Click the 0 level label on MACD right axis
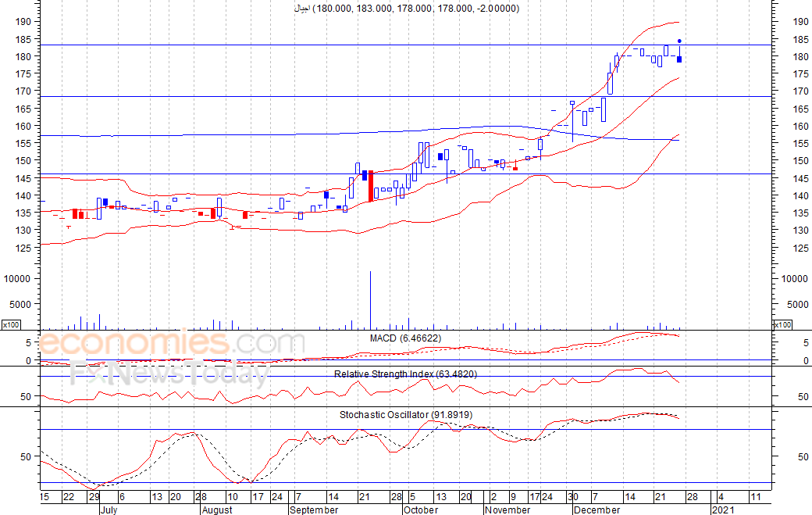This screenshot has width=812, height=515. pyautogui.click(x=807, y=360)
